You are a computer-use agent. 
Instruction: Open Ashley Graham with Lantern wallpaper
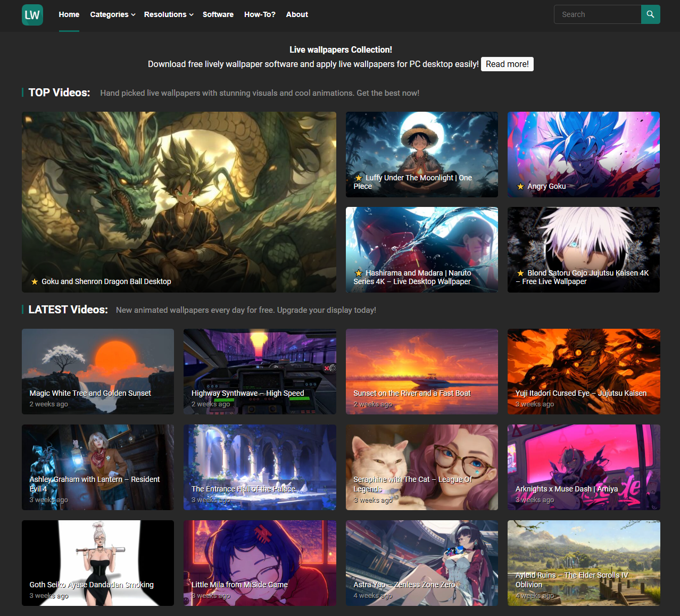98,467
